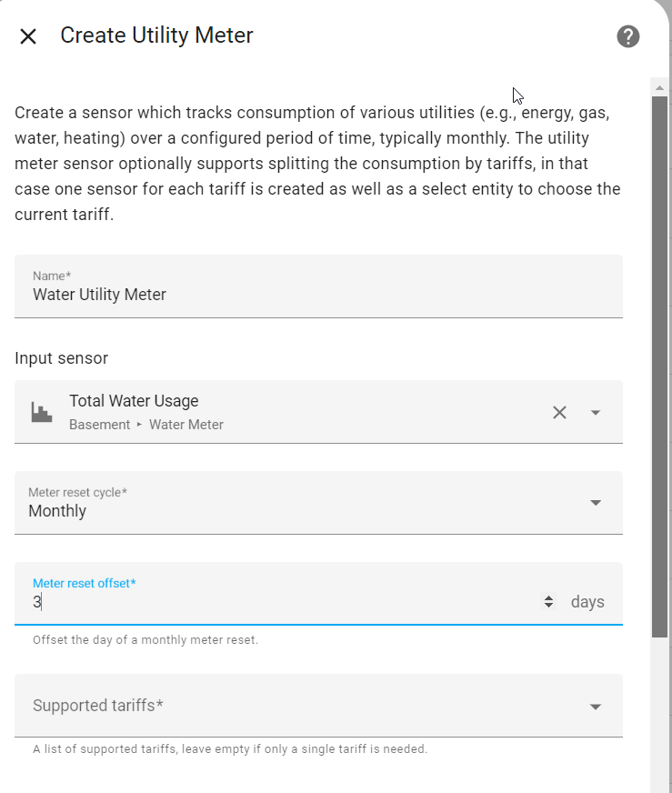Image resolution: width=672 pixels, height=793 pixels.
Task: Click into the Meter reset offset number field
Action: pyautogui.click(x=283, y=602)
